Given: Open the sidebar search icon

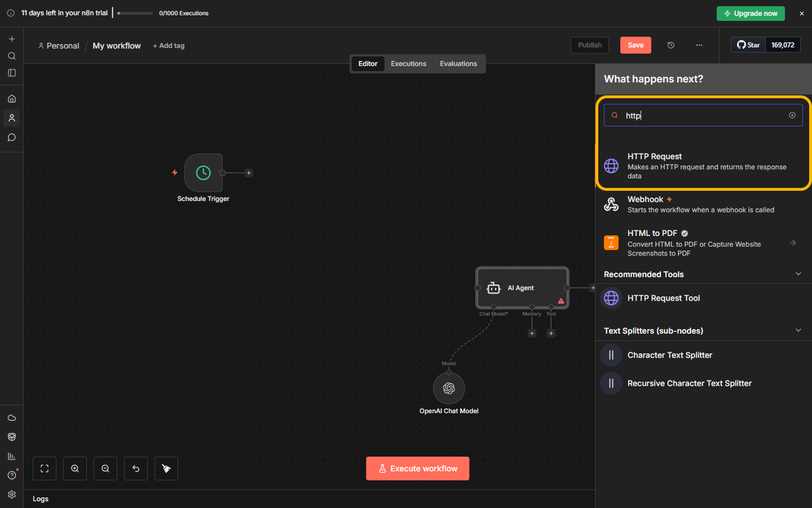Looking at the screenshot, I should (12, 56).
